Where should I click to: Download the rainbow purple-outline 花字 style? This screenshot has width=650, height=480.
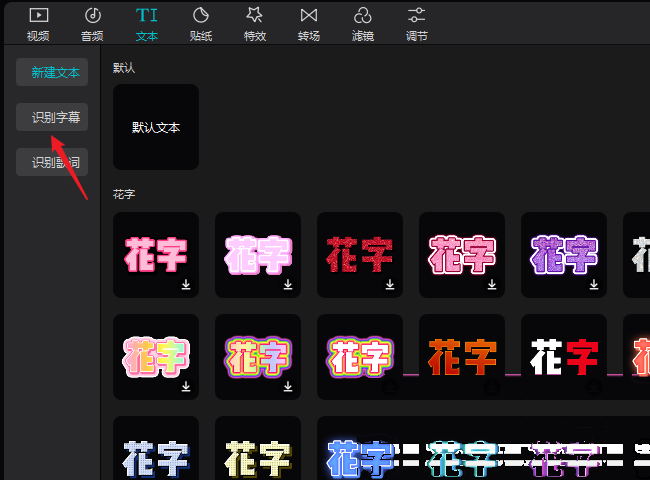coord(288,386)
